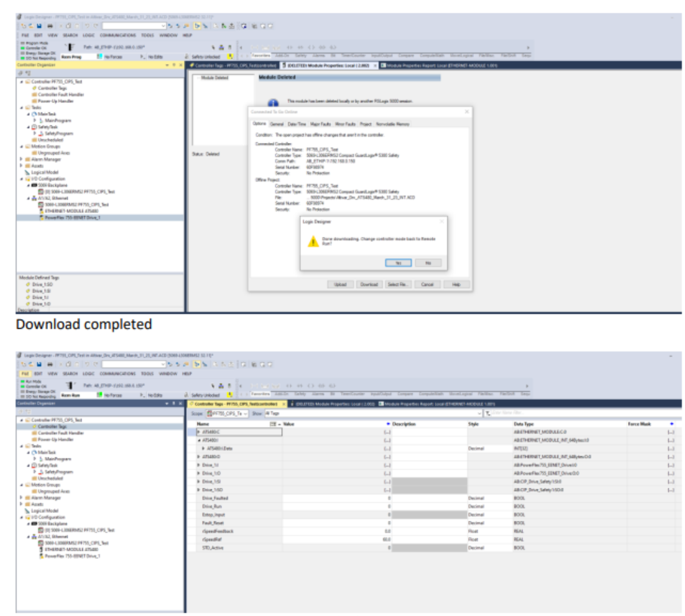Select PowerFlex 755 Drive_1 in Rem Run organizer
The height and width of the screenshot is (616, 685).
[72, 556]
